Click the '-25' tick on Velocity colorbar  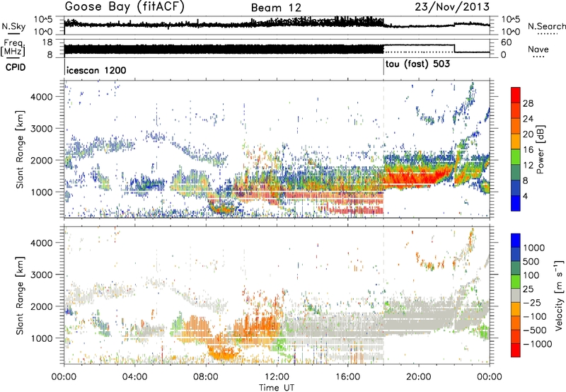tap(532, 302)
